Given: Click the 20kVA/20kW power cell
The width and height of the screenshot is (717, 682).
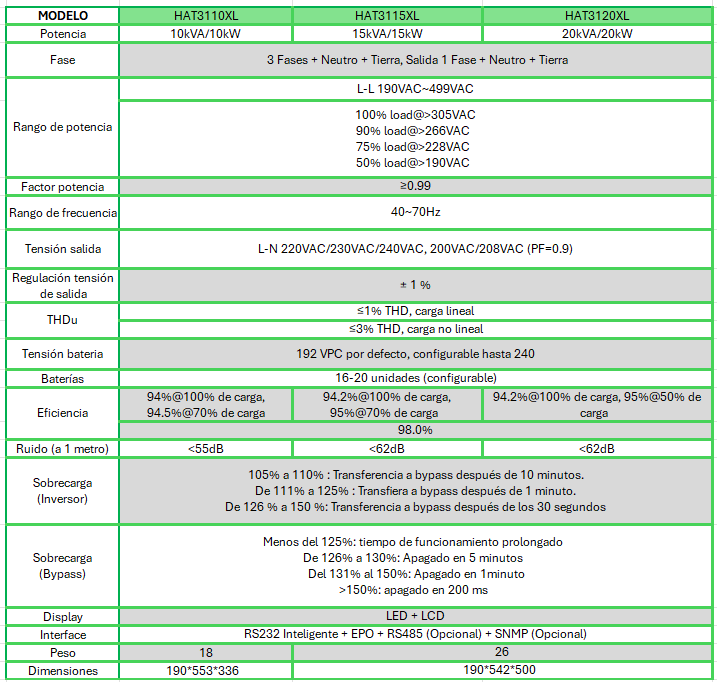Looking at the screenshot, I should pos(597,33).
